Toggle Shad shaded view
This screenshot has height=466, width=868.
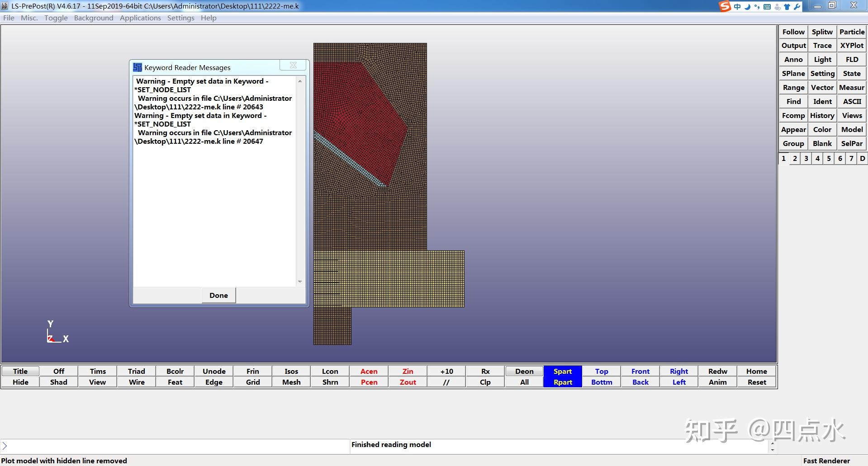(59, 382)
